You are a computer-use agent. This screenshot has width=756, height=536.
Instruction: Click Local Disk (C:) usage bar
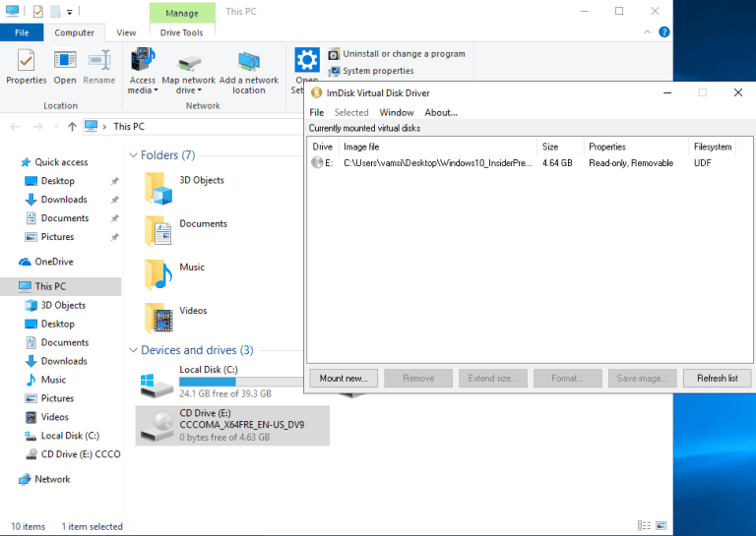(241, 382)
